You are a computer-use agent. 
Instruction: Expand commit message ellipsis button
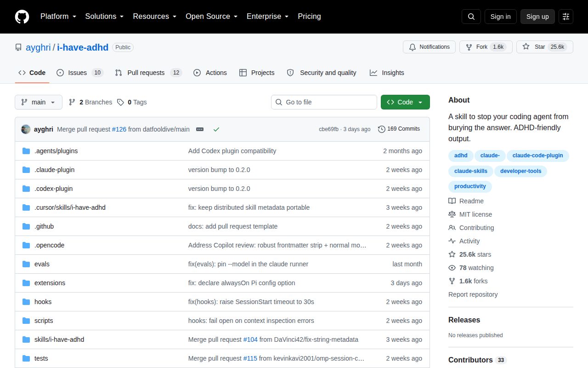click(199, 129)
